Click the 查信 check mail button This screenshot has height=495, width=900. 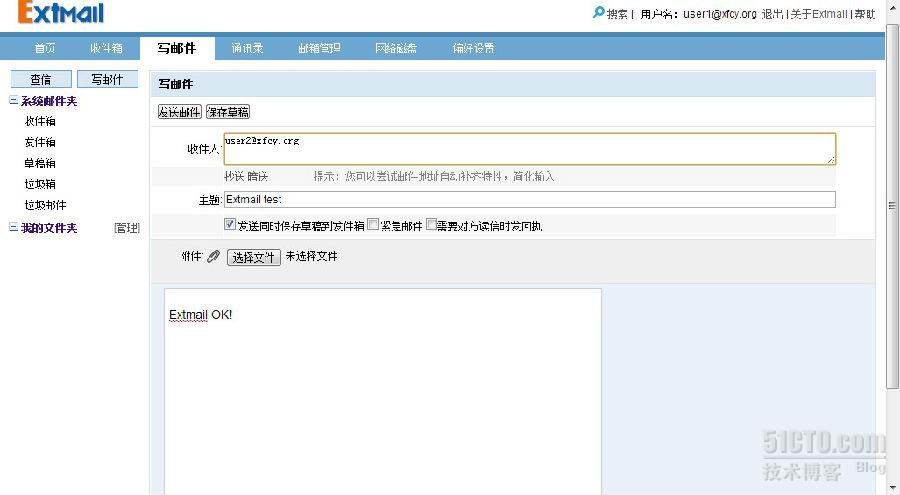coord(41,79)
